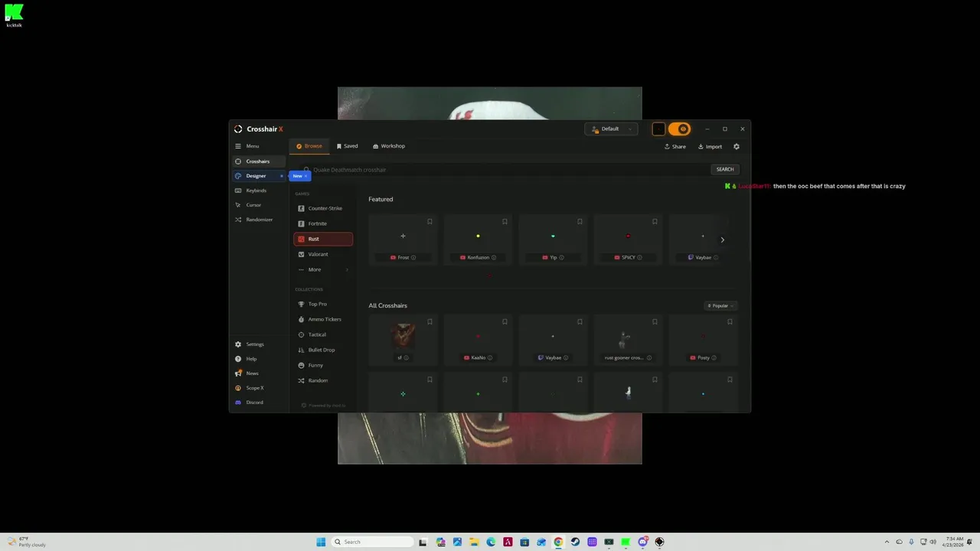Open the Popular sort dropdown
This screenshot has width=980, height=551.
[x=720, y=306]
